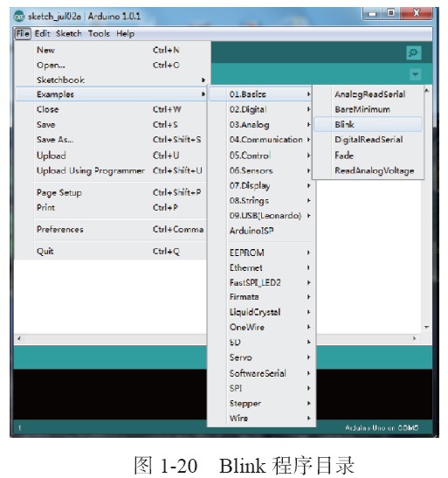Choose New from the File menu

click(x=111, y=50)
